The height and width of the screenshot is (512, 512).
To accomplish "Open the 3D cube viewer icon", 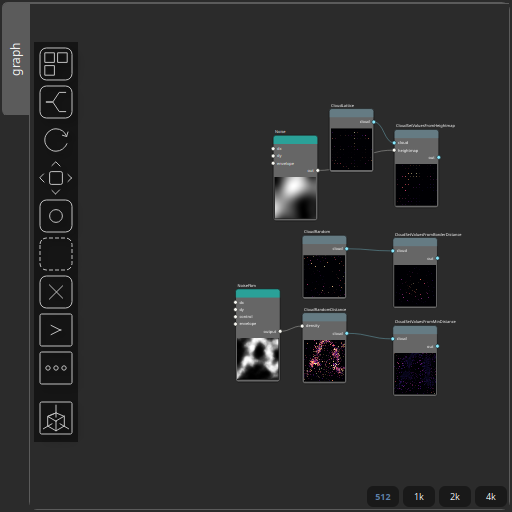I will click(56, 418).
